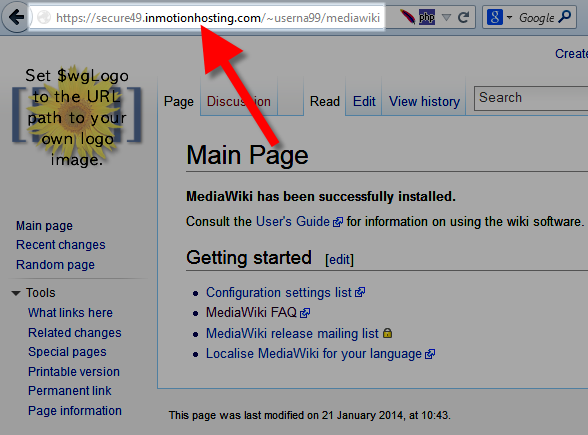Open the search engine selector dropdown
This screenshot has width=588, height=435.
509,17
